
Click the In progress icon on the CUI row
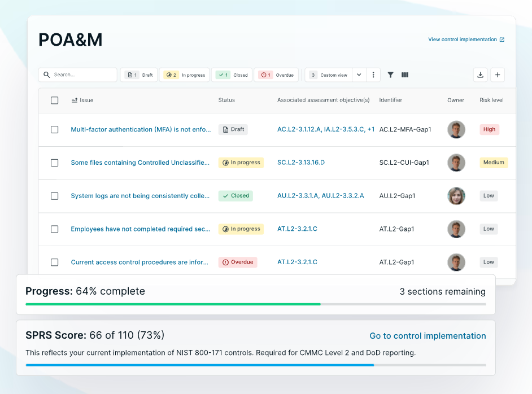pyautogui.click(x=225, y=163)
